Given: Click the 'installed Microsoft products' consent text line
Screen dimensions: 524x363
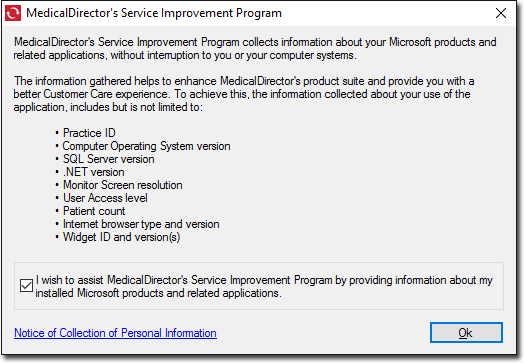Looking at the screenshot, I should point(158,293).
